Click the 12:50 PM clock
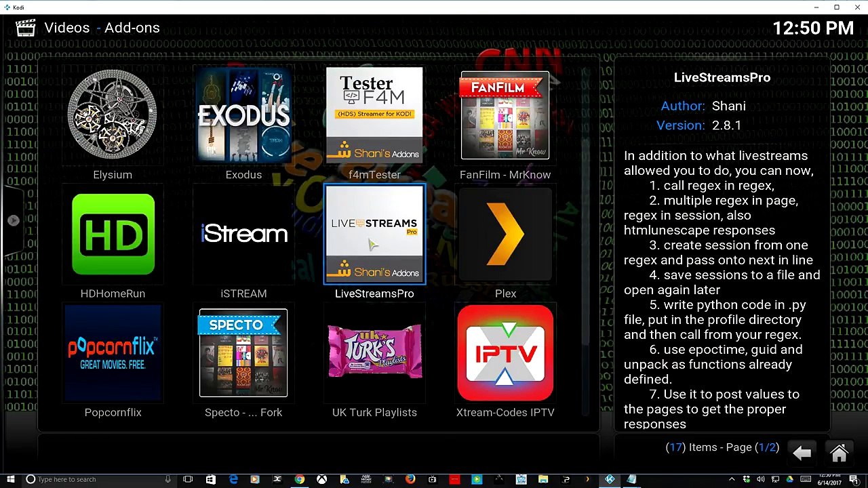 (x=813, y=28)
